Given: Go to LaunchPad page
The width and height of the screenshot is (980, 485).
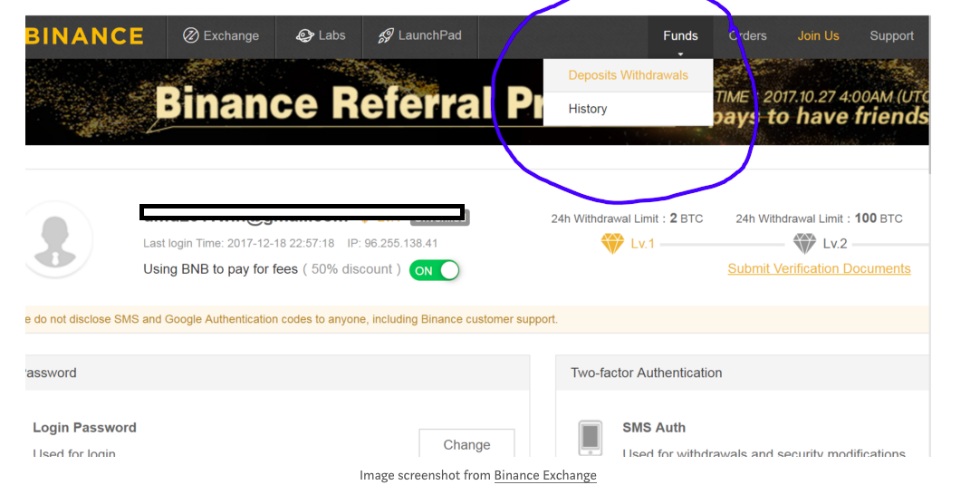Looking at the screenshot, I should point(420,36).
